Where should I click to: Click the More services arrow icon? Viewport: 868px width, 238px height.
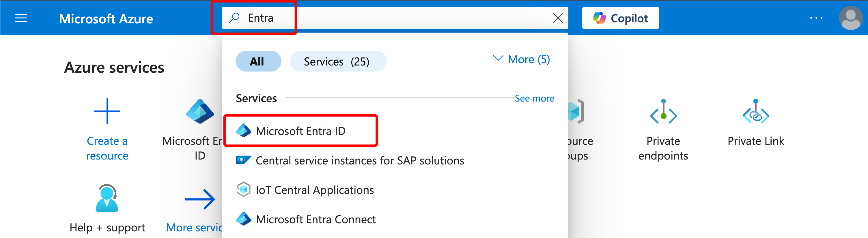(x=199, y=199)
